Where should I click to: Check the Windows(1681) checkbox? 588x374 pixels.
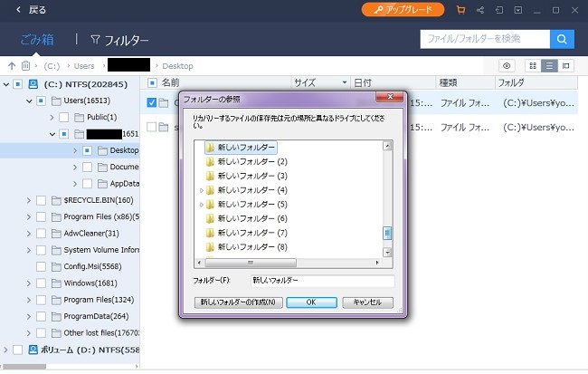[x=41, y=283]
